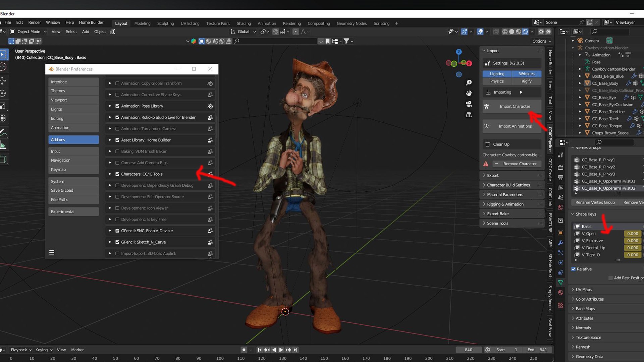Adjust the V_Open shape key value slider
The width and height of the screenshot is (644, 362).
tap(632, 234)
